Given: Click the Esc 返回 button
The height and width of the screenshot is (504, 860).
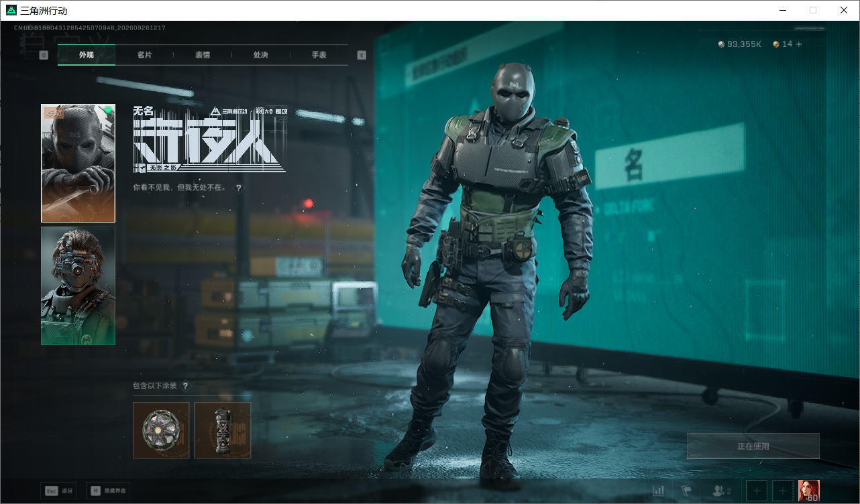Looking at the screenshot, I should 58,491.
